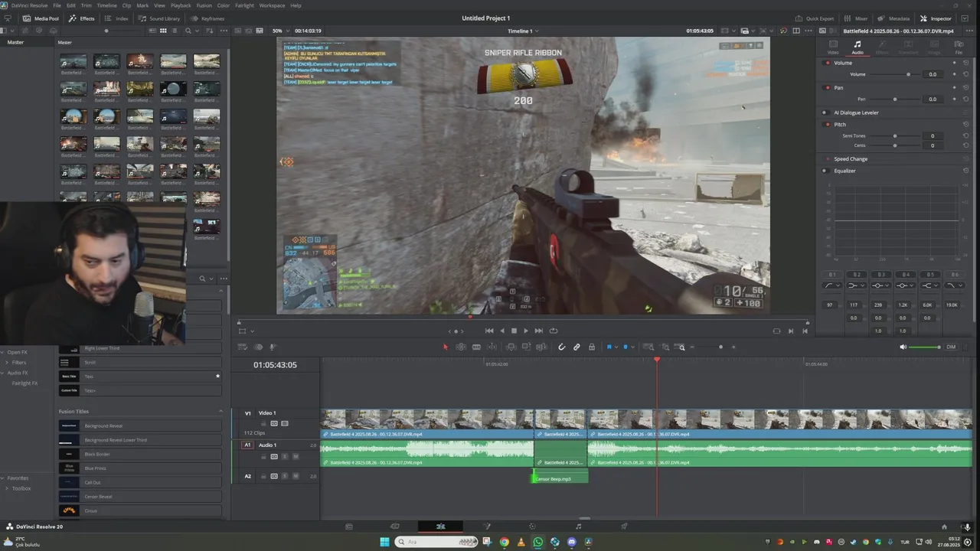
Task: Toggle linked selection chain icon
Action: coord(577,347)
